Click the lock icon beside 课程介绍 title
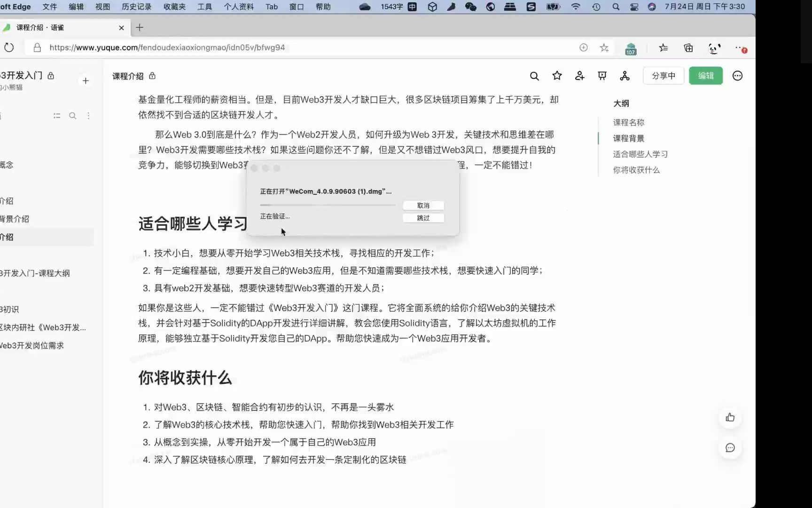 click(152, 76)
